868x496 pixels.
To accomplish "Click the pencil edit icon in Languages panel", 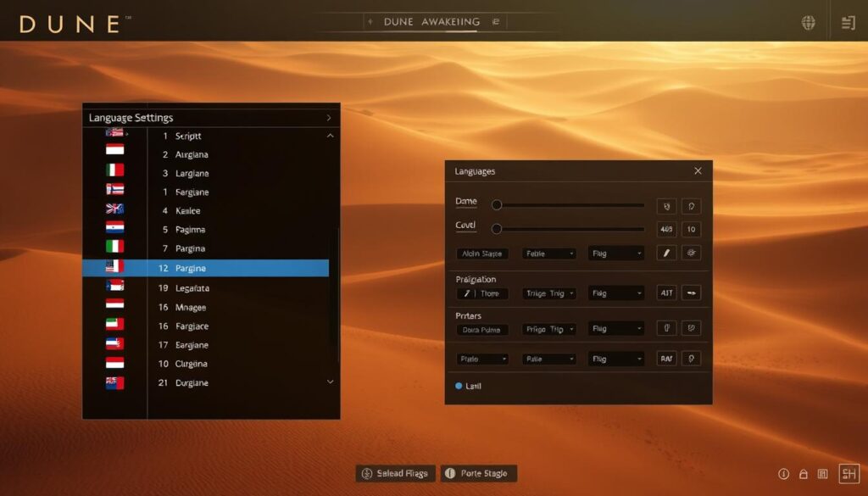I will coord(666,253).
